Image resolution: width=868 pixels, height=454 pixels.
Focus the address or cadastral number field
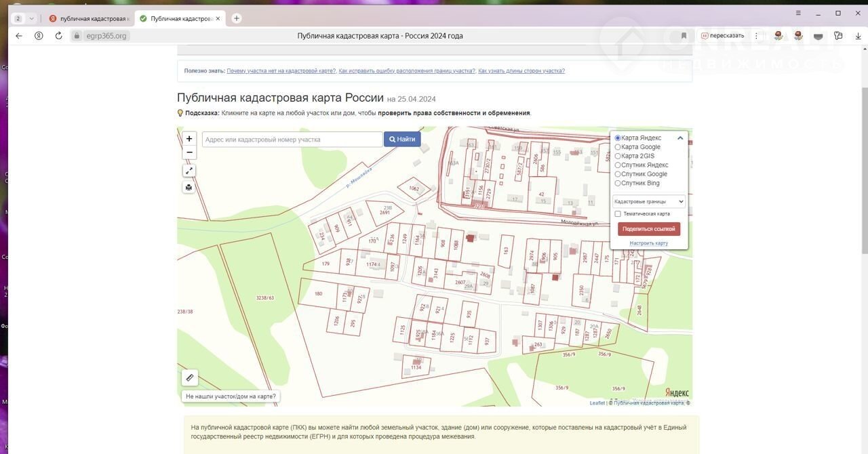[292, 140]
